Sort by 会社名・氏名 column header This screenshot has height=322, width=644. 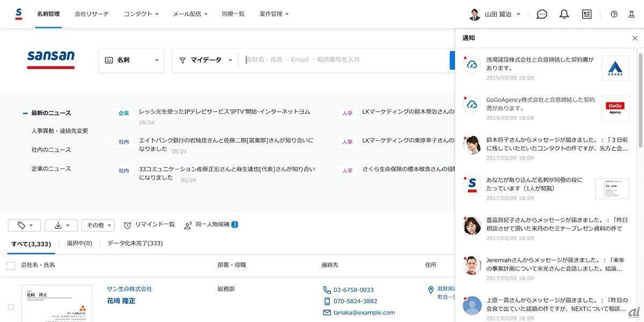[x=38, y=265]
